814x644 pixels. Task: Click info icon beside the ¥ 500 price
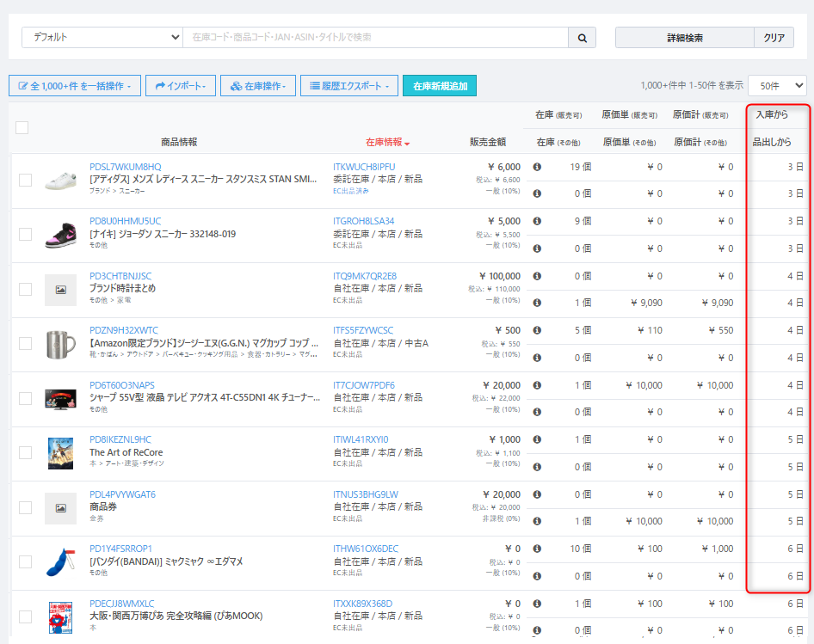click(x=537, y=330)
